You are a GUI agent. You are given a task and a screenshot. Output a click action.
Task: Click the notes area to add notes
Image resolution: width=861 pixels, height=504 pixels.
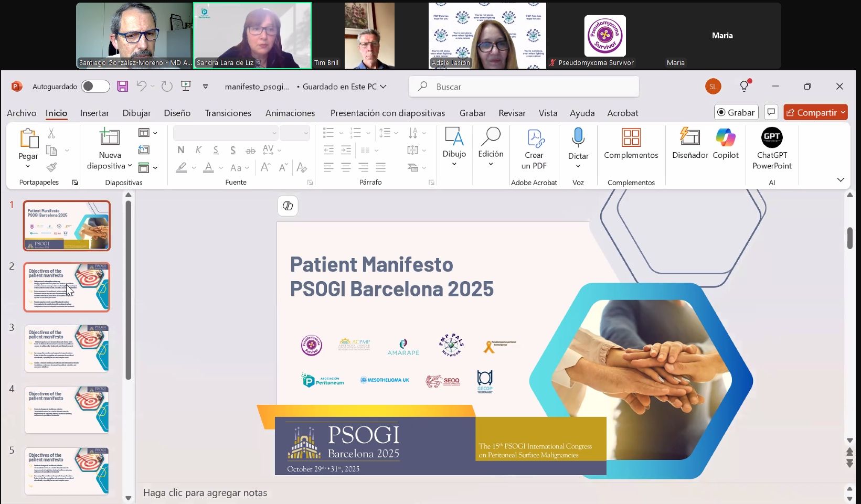(205, 493)
